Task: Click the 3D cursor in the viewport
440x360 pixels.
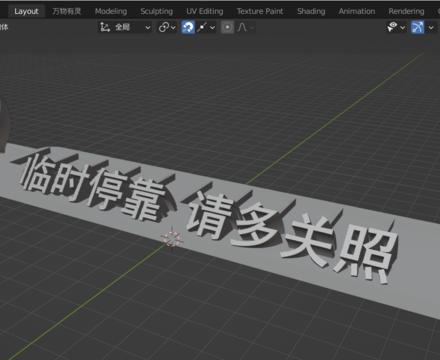Action: pos(172,239)
